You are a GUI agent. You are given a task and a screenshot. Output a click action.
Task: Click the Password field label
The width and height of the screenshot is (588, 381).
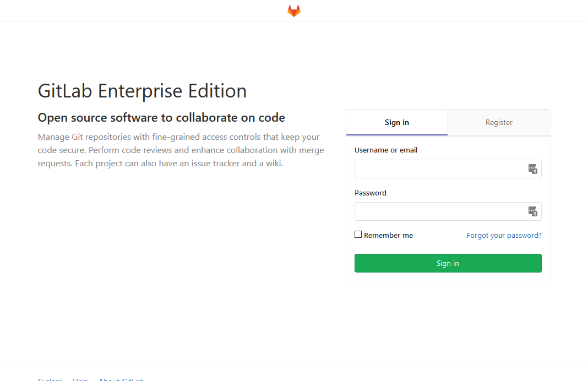click(371, 193)
